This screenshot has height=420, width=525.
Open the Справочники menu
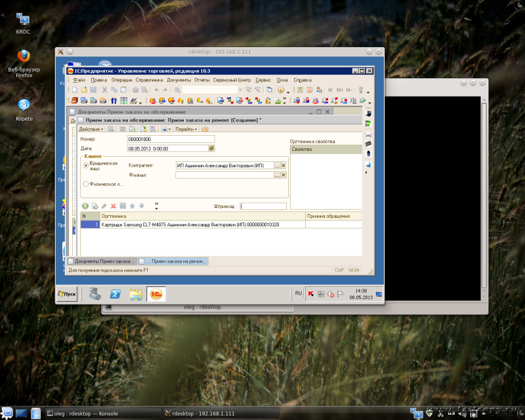coord(150,79)
